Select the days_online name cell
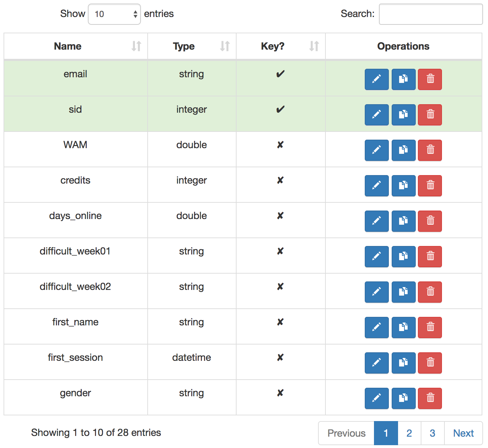This screenshot has width=488, height=448. pos(76,220)
